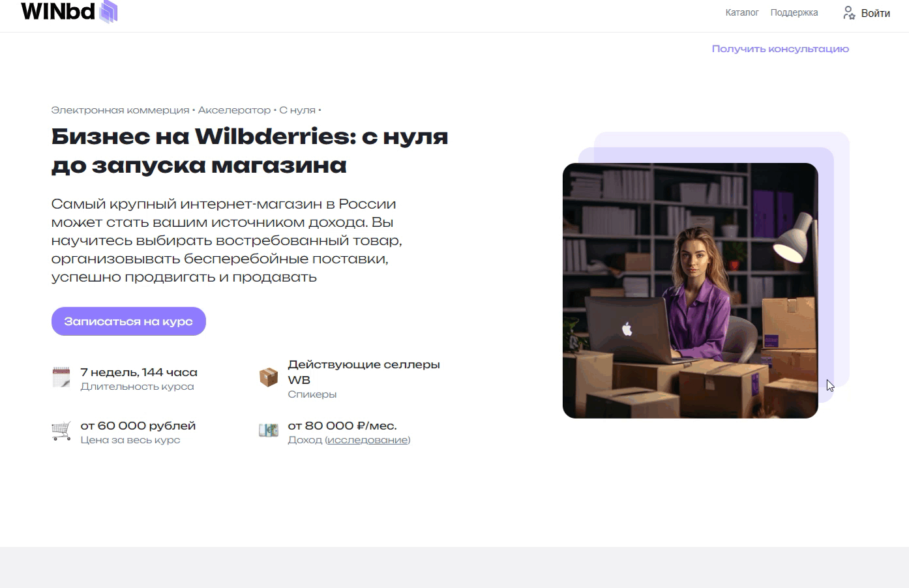
Task: Click the С нуля tag
Action: click(297, 110)
